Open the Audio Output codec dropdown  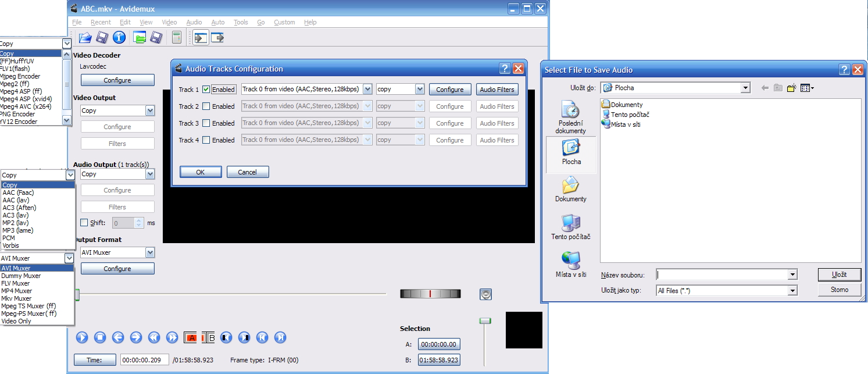[150, 174]
